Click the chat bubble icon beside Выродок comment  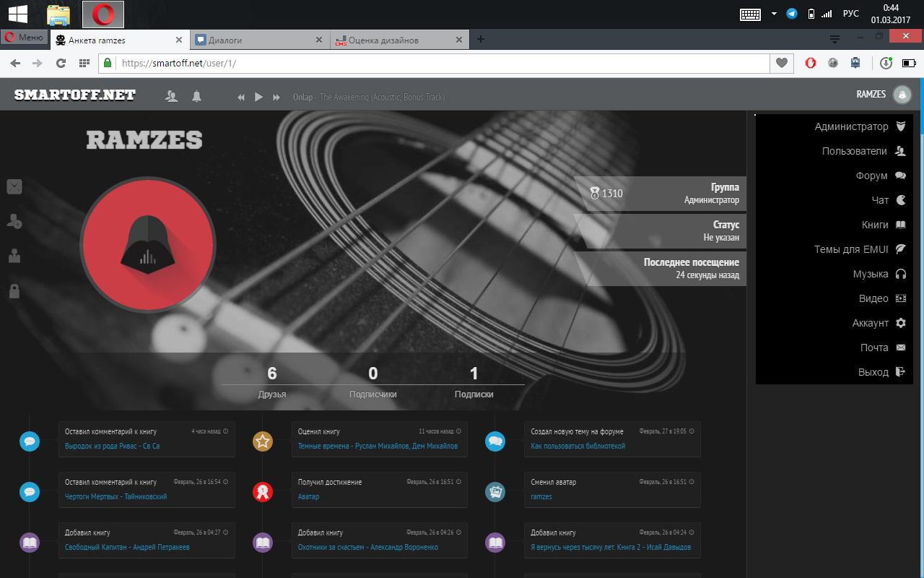coord(30,441)
